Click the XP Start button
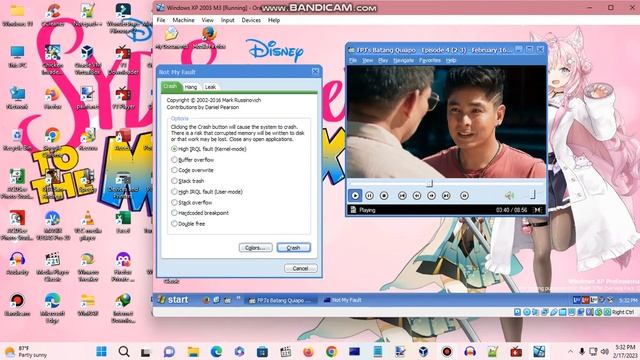The image size is (640, 360). (x=174, y=300)
